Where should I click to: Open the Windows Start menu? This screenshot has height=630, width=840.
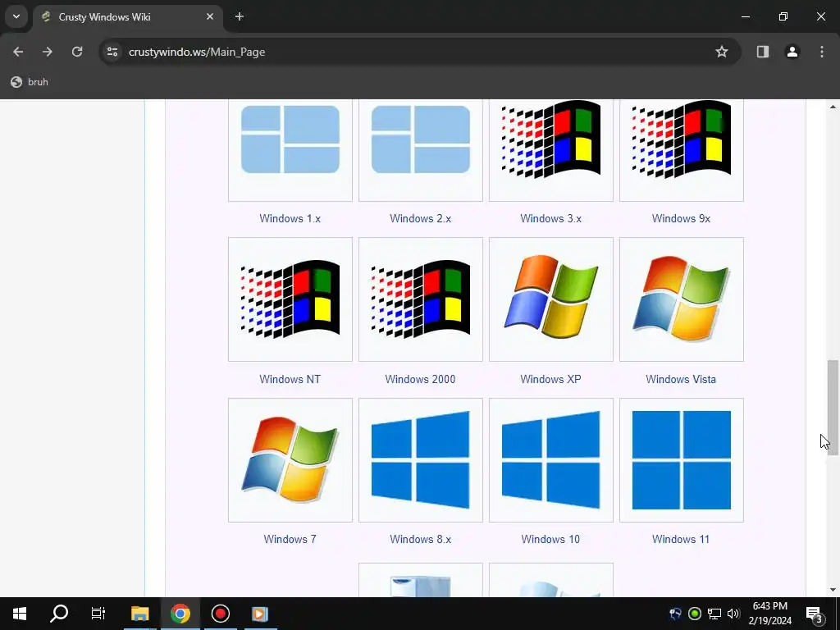click(20, 614)
